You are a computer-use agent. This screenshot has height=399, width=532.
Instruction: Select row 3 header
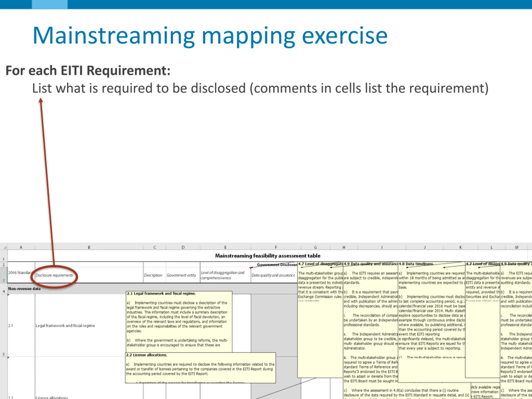[x=4, y=275]
